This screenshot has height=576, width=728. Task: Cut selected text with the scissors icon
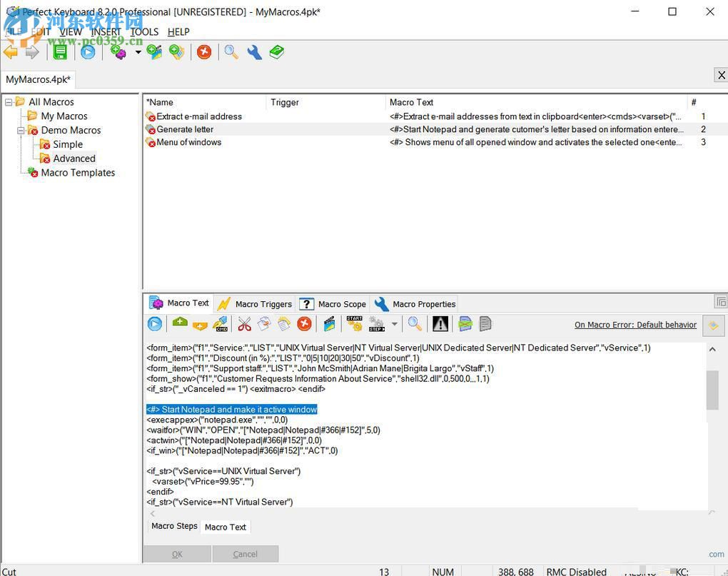[244, 323]
